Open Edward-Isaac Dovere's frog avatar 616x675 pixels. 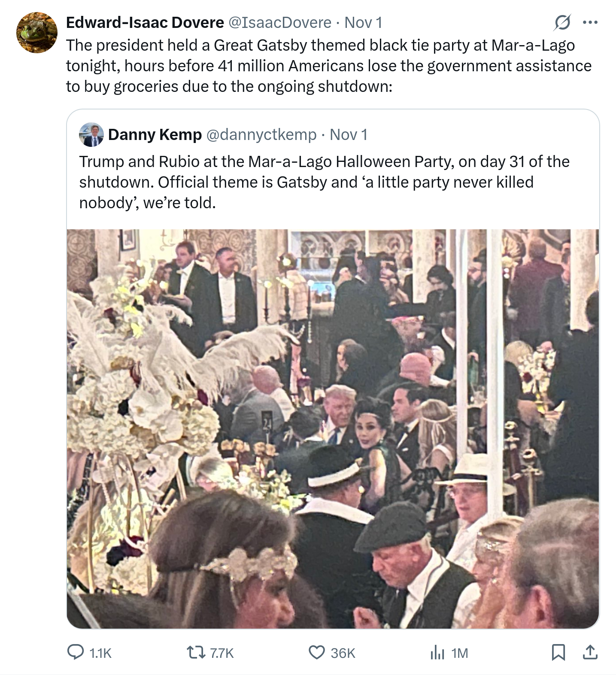[37, 33]
